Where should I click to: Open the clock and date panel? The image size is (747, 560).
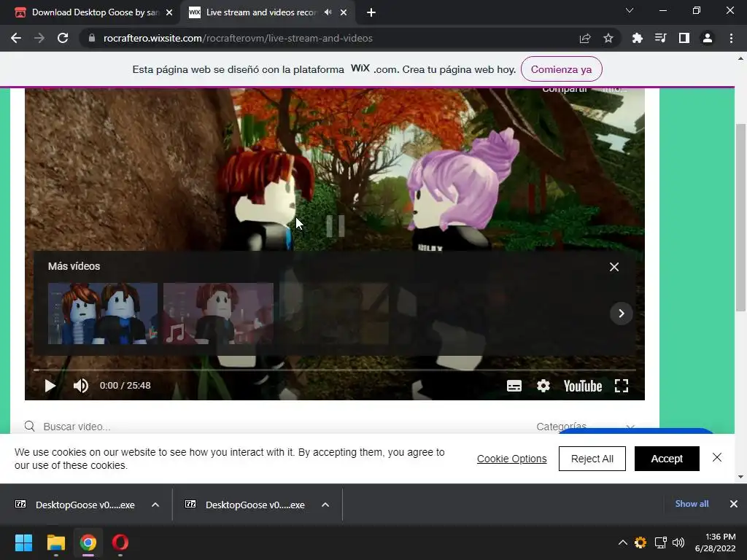pos(716,542)
